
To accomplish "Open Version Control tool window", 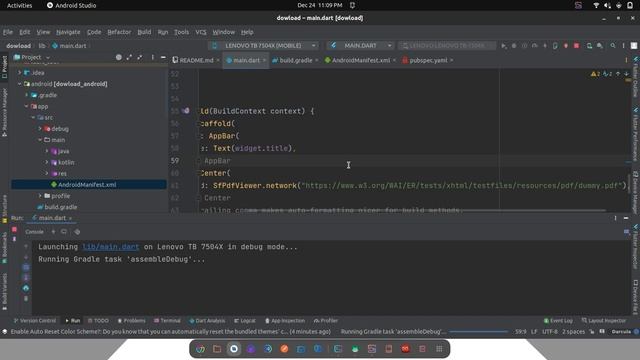I will point(34,320).
